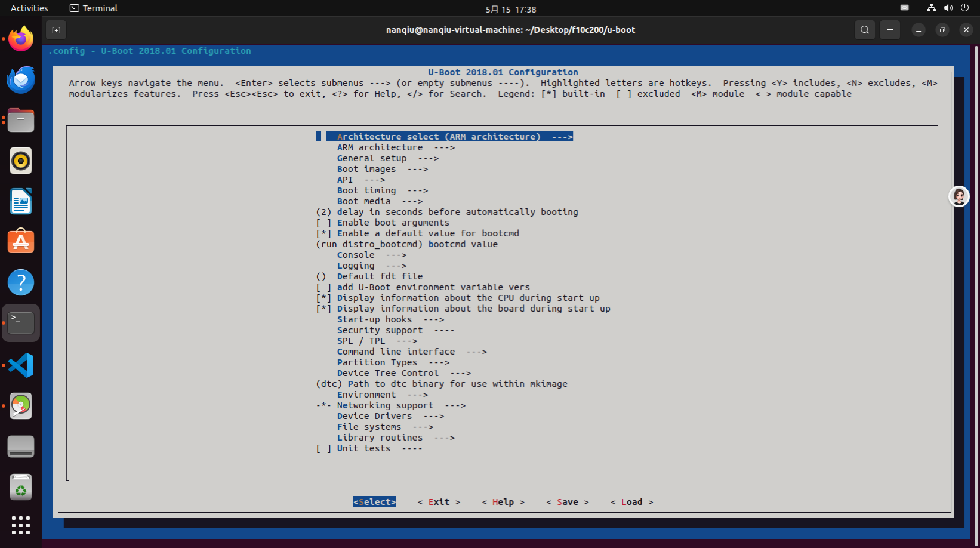Open API submenu
This screenshot has width=980, height=548.
(x=361, y=180)
